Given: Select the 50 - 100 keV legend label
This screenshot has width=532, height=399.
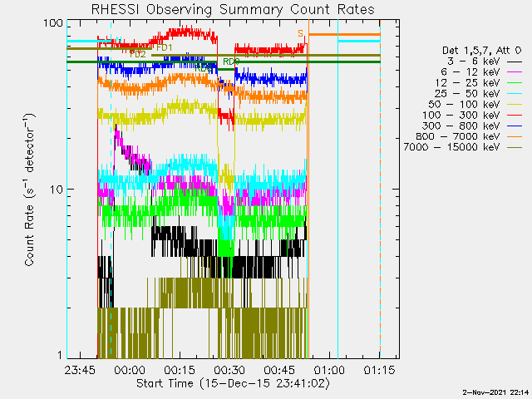Looking at the screenshot, I should tap(464, 104).
